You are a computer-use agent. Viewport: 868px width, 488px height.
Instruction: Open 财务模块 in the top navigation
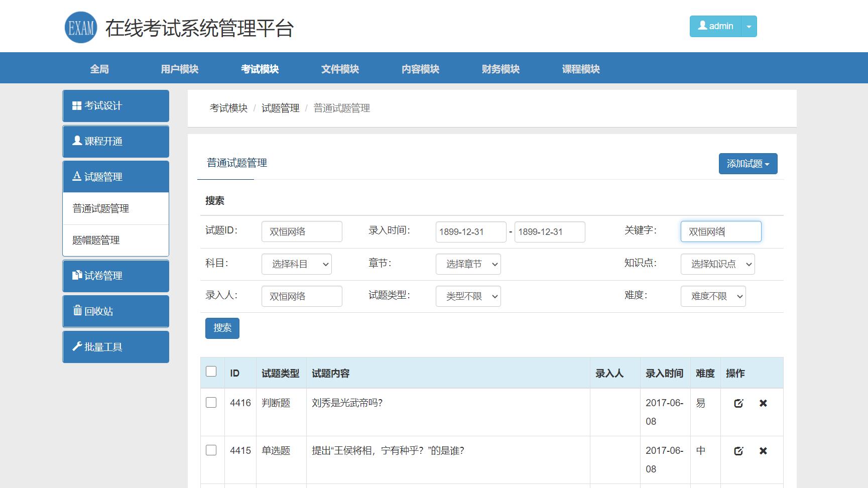[501, 69]
